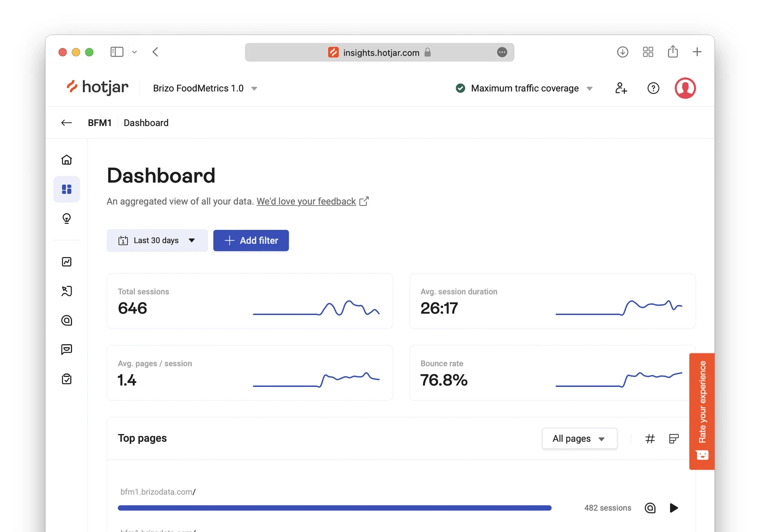Screen dimensions: 760x532
Task: Click the hotjar logo
Action: coord(98,87)
